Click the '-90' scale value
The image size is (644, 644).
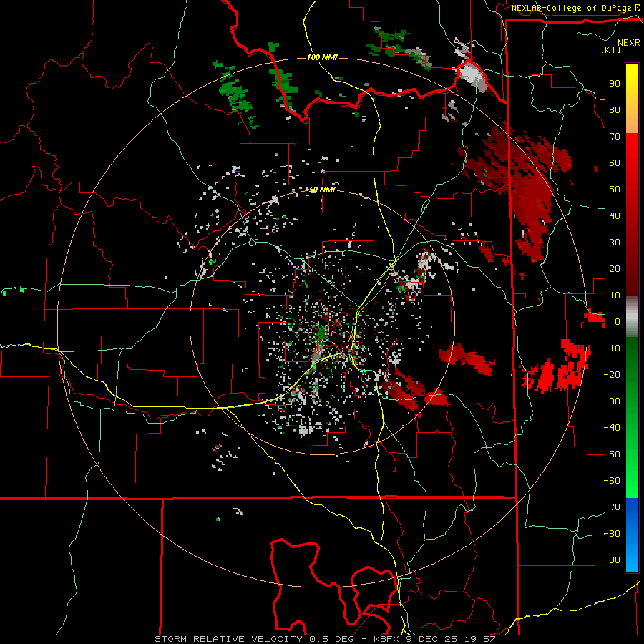pos(612,560)
